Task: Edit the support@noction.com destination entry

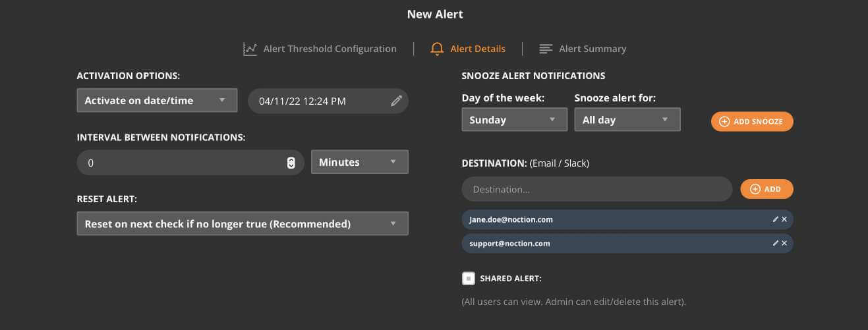Action: [775, 243]
